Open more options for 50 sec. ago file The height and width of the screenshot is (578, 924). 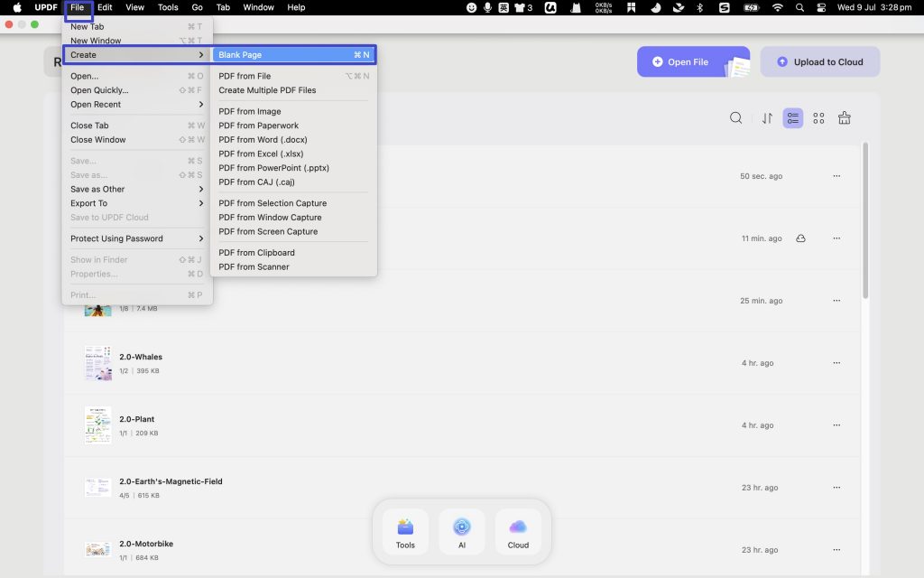(x=836, y=176)
